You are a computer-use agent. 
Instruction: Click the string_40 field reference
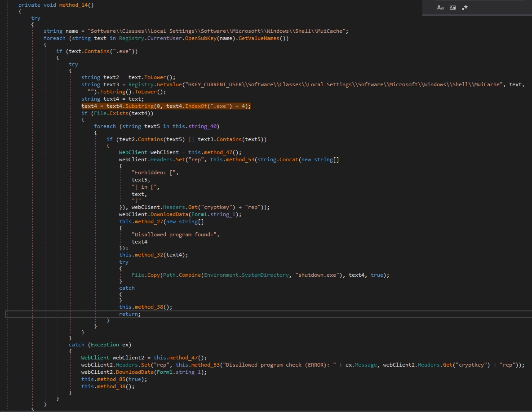202,126
